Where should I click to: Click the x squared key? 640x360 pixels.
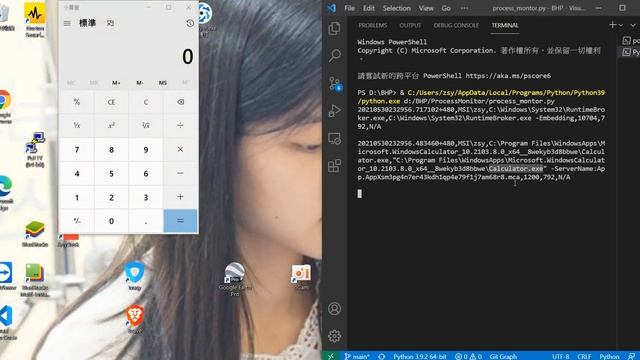pyautogui.click(x=111, y=125)
